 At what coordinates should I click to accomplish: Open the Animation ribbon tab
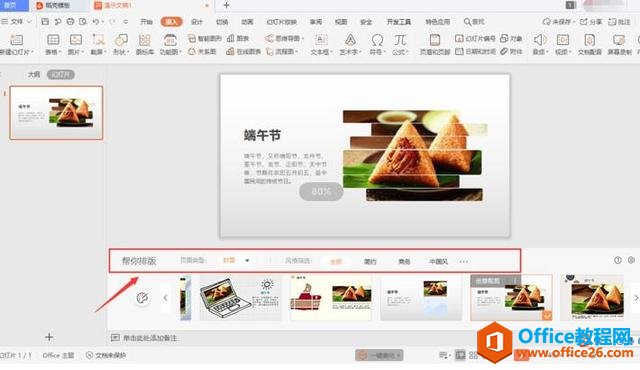247,22
